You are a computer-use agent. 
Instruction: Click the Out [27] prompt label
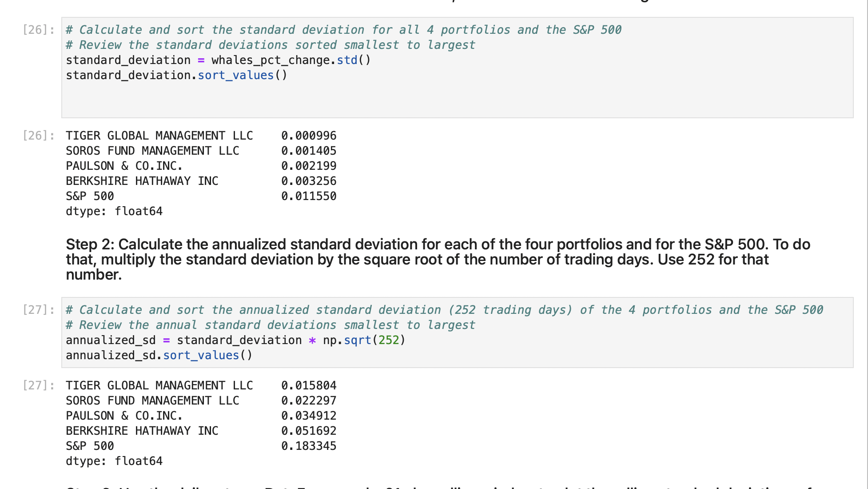point(38,385)
